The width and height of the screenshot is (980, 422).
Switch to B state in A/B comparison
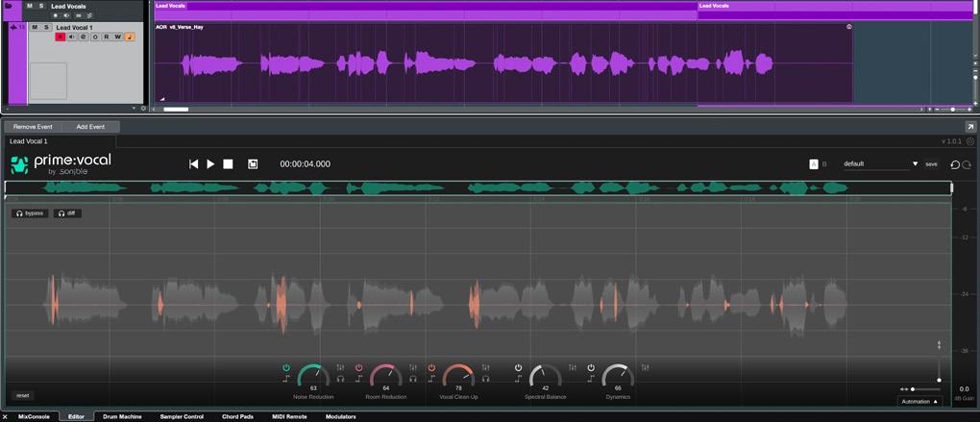tap(824, 163)
